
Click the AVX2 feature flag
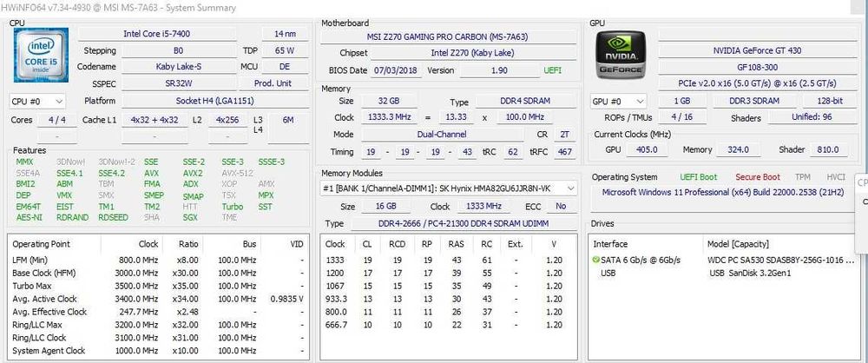[194, 173]
